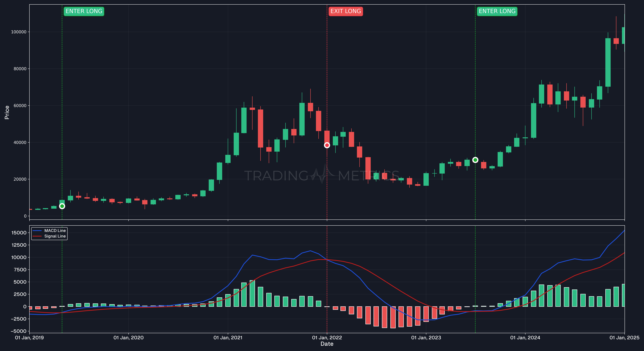Screen dimensions: 644x351
Task: Click the 100000 price axis label
Action: [x=19, y=32]
